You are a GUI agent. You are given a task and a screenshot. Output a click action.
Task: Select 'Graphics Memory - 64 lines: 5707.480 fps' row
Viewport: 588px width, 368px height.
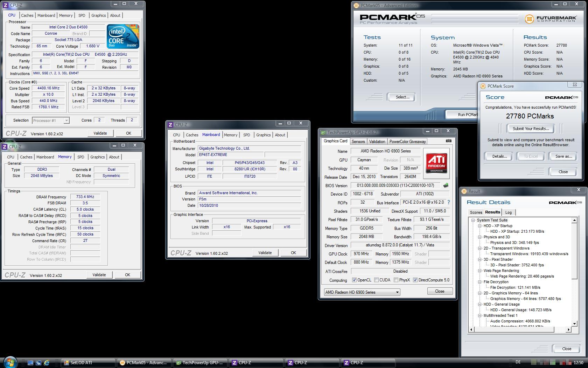click(525, 299)
